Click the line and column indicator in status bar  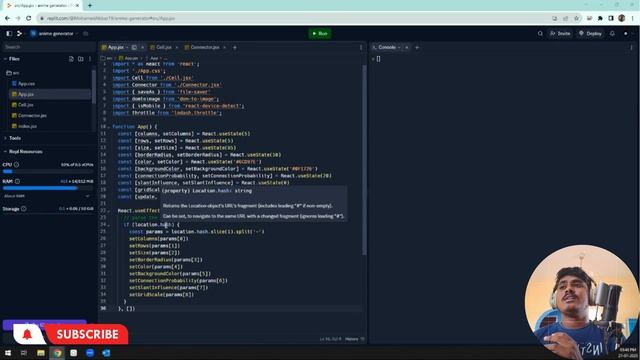(x=331, y=339)
